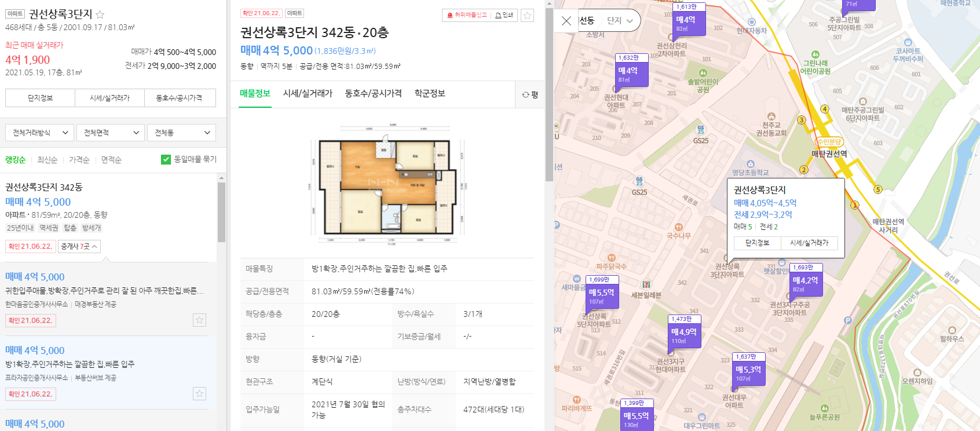Image resolution: width=980 pixels, height=431 pixels.
Task: Switch to the detail 시세/실거래가 tab
Action: [308, 93]
